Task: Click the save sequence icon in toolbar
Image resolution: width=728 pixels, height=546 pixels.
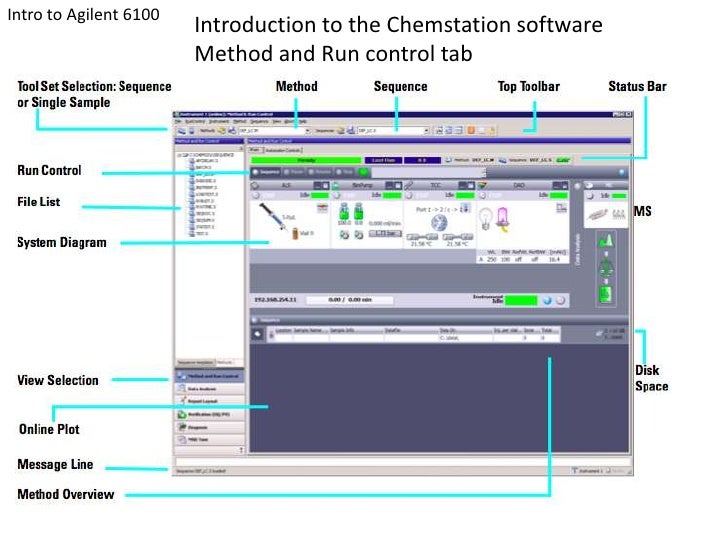Action: pyautogui.click(x=351, y=131)
